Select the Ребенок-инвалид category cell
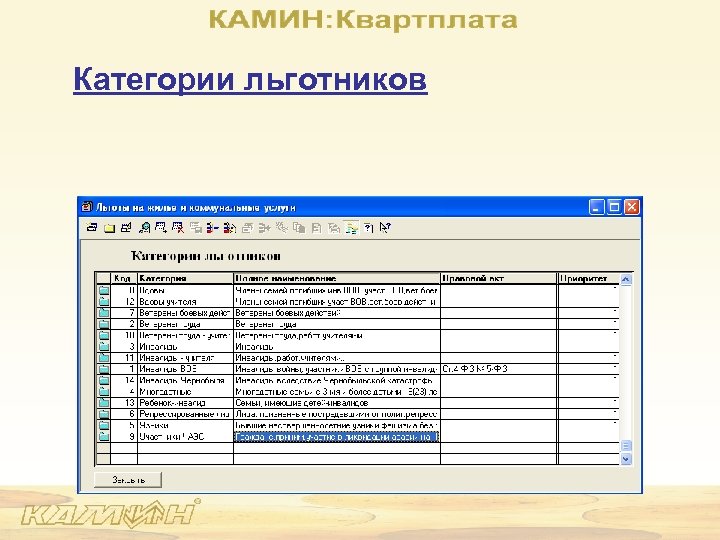Viewport: 720px width, 540px height. pos(186,403)
